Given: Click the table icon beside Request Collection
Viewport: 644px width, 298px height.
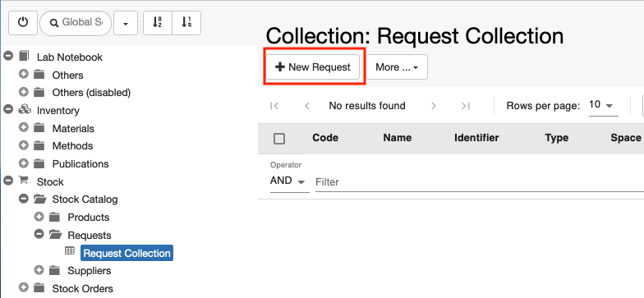Looking at the screenshot, I should (x=71, y=251).
